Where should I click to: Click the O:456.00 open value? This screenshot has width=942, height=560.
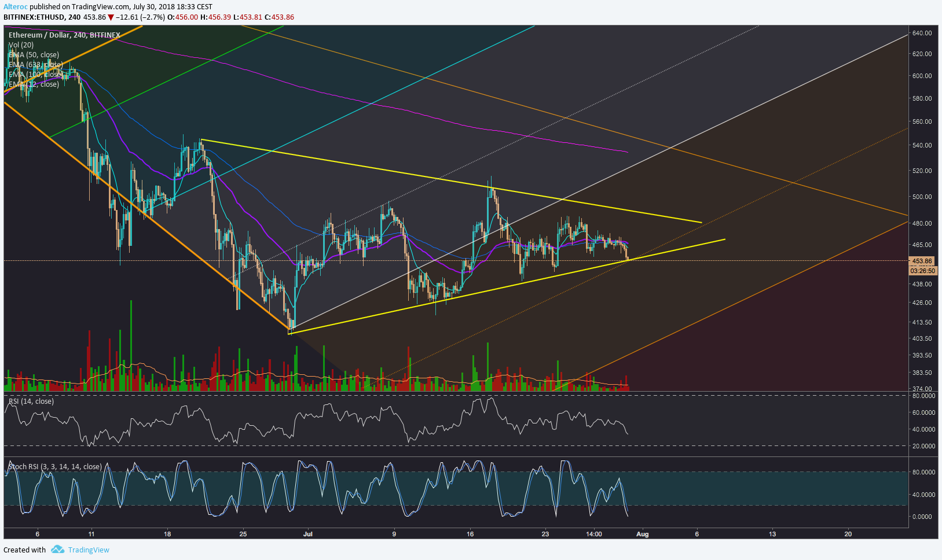click(182, 17)
